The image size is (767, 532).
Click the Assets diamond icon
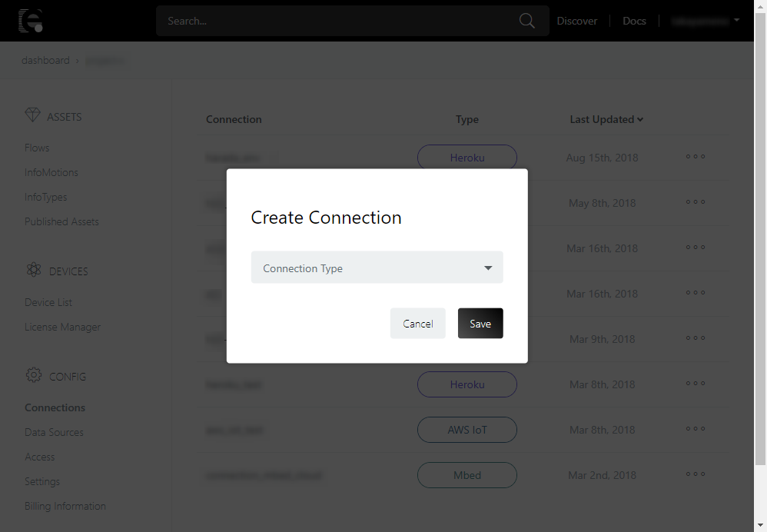[x=32, y=116]
